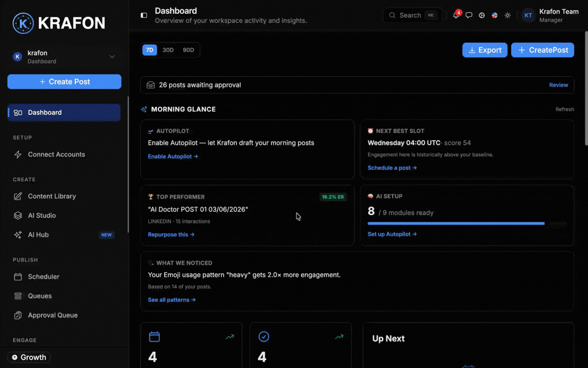Click Repurpose this link

click(171, 234)
